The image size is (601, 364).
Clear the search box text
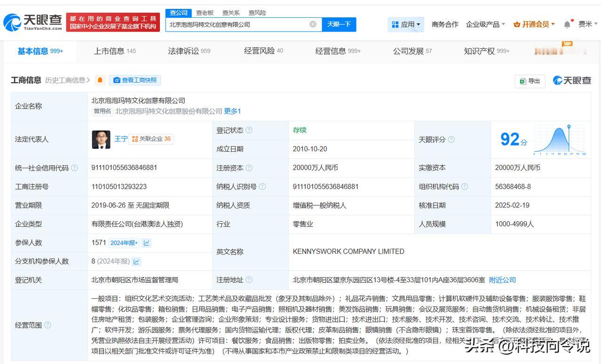tap(313, 24)
